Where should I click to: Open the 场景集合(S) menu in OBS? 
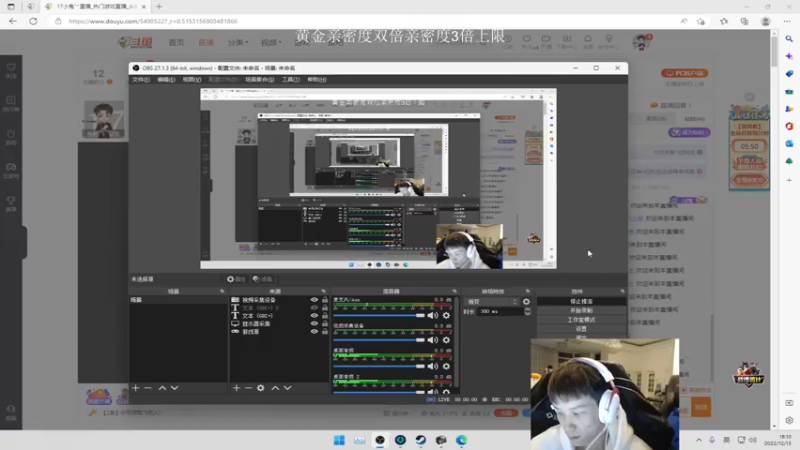click(x=259, y=80)
